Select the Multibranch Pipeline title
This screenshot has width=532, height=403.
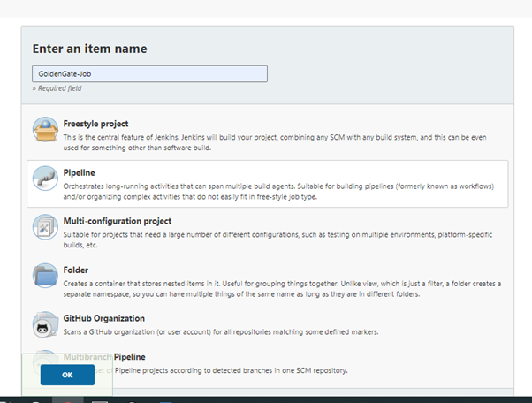[x=104, y=357]
